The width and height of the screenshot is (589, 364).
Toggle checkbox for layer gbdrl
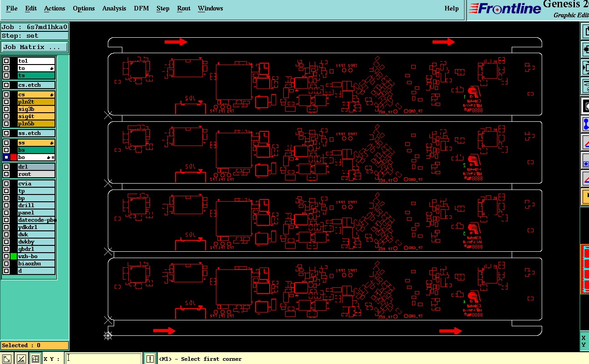click(x=6, y=249)
